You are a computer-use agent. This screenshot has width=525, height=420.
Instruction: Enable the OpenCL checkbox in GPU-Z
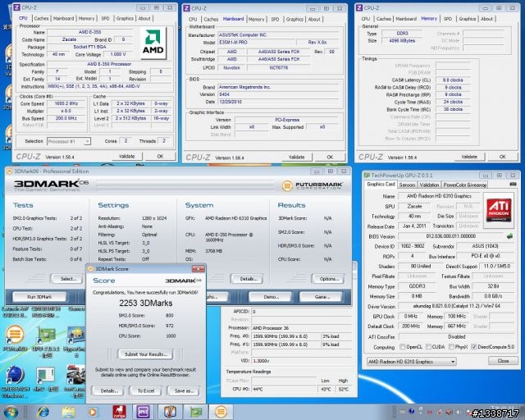pos(403,347)
